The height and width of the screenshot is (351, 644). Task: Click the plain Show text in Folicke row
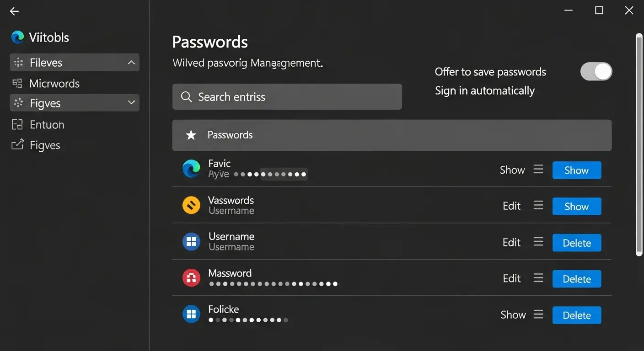coord(513,315)
